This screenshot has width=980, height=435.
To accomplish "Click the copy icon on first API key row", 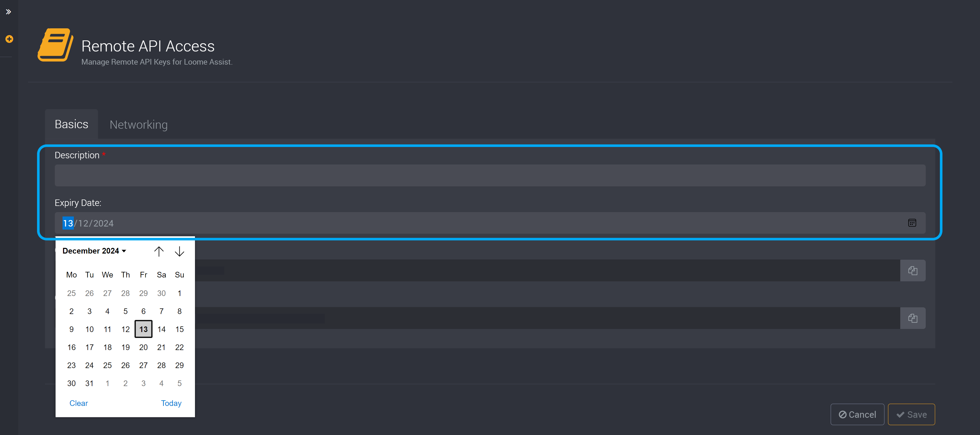I will point(913,270).
